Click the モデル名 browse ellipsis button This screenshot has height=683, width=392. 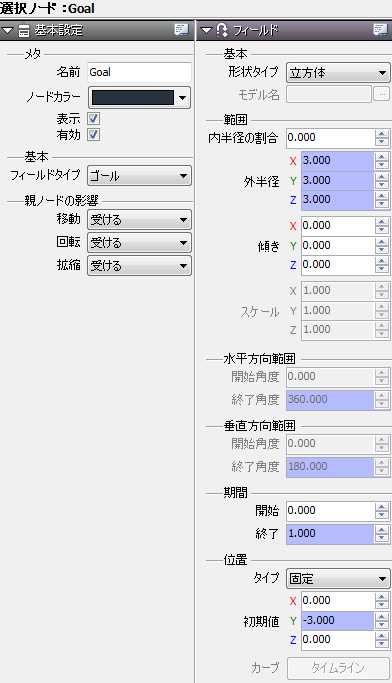click(x=382, y=94)
